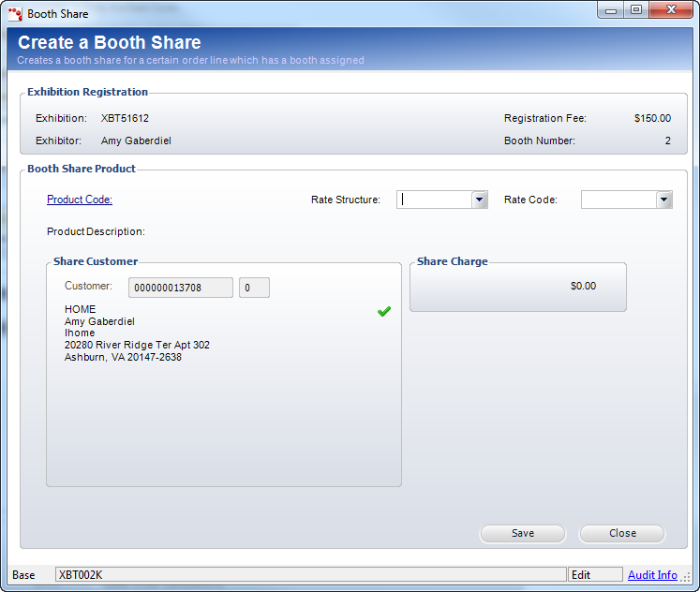Open the Rate Code dropdown arrow

click(663, 200)
